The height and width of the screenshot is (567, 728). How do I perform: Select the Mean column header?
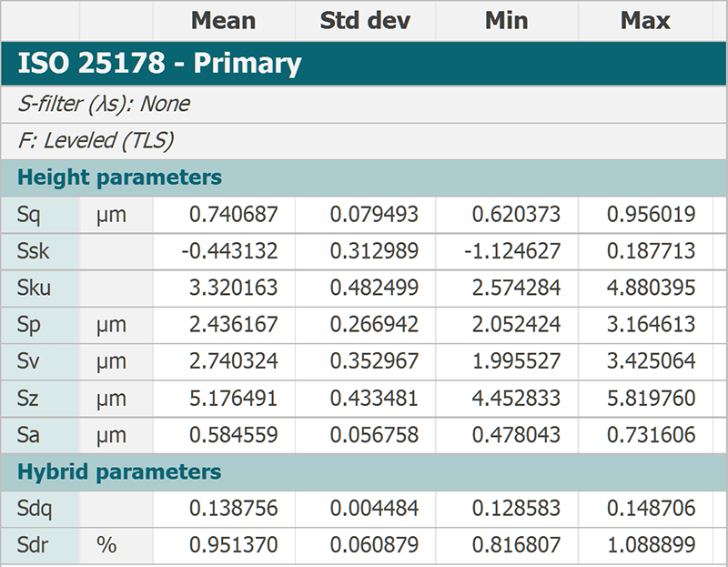pyautogui.click(x=224, y=21)
